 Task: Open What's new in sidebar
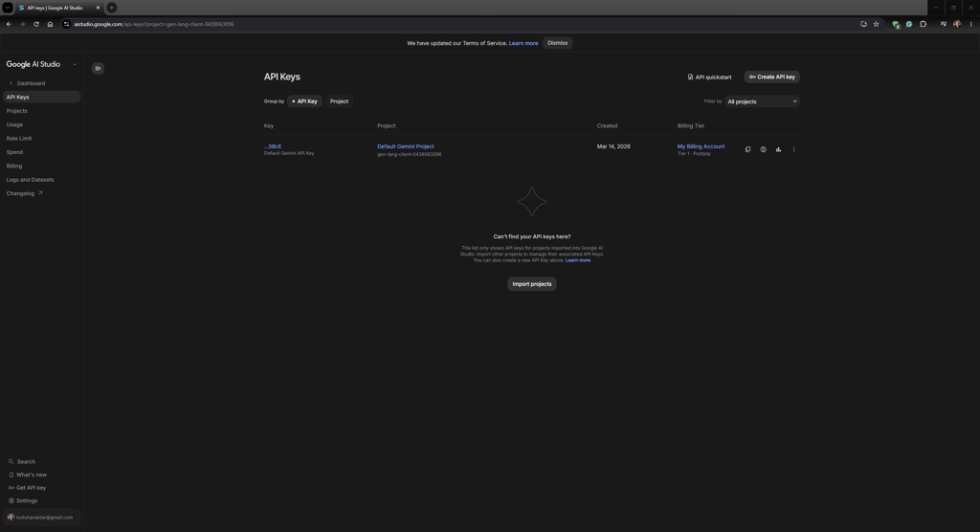(x=28, y=475)
